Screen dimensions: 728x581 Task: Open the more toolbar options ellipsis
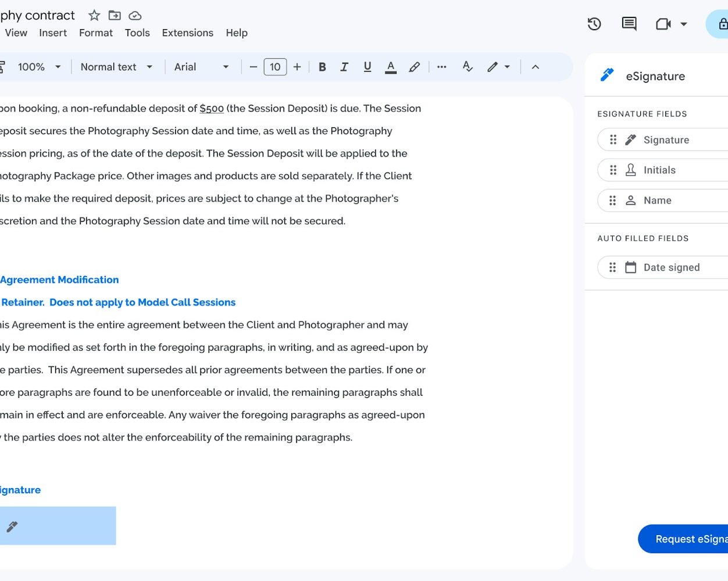coord(442,67)
